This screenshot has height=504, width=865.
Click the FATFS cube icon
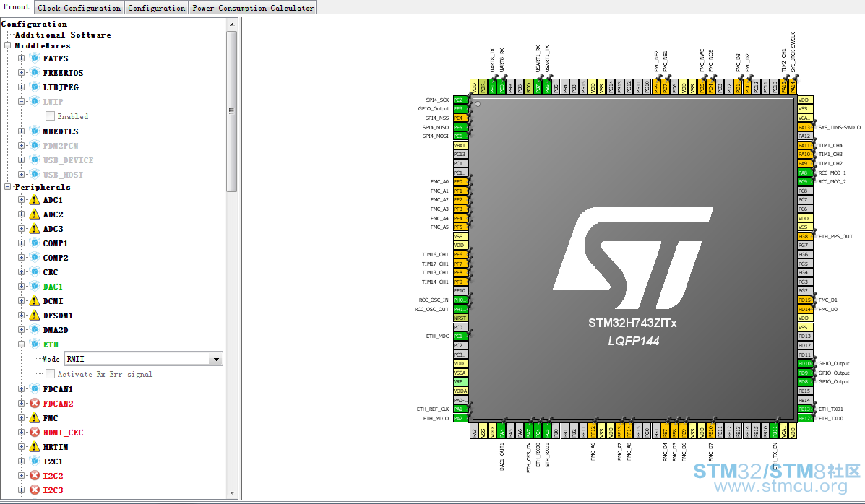tap(35, 58)
